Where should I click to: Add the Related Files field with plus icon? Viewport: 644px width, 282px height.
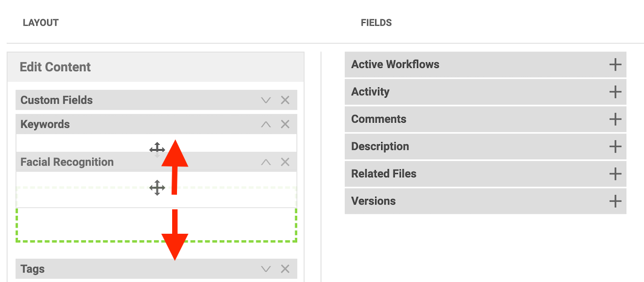pyautogui.click(x=615, y=174)
